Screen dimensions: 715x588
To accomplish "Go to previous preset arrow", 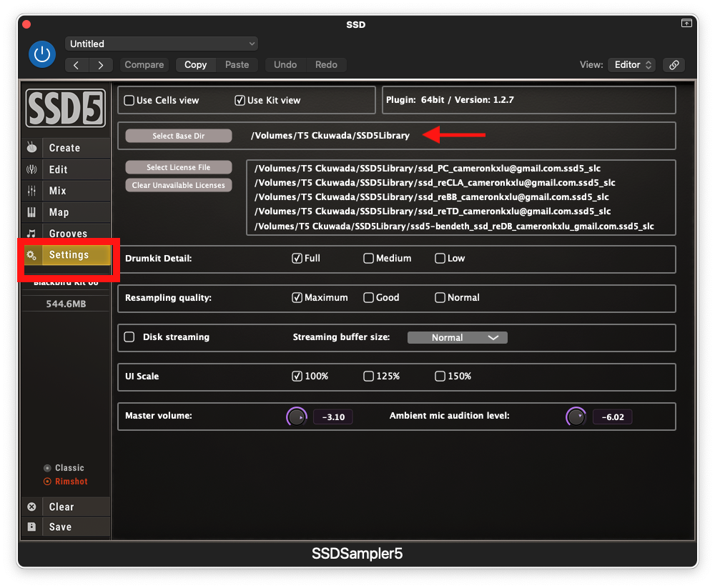I will coord(77,65).
